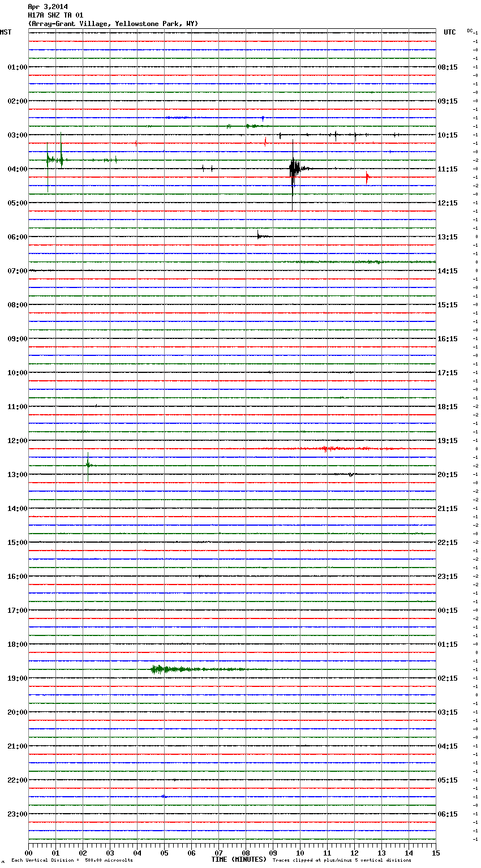481x868 pixels.
Task: Click minute tick label '10' on bottom axis
Action: coord(300,853)
